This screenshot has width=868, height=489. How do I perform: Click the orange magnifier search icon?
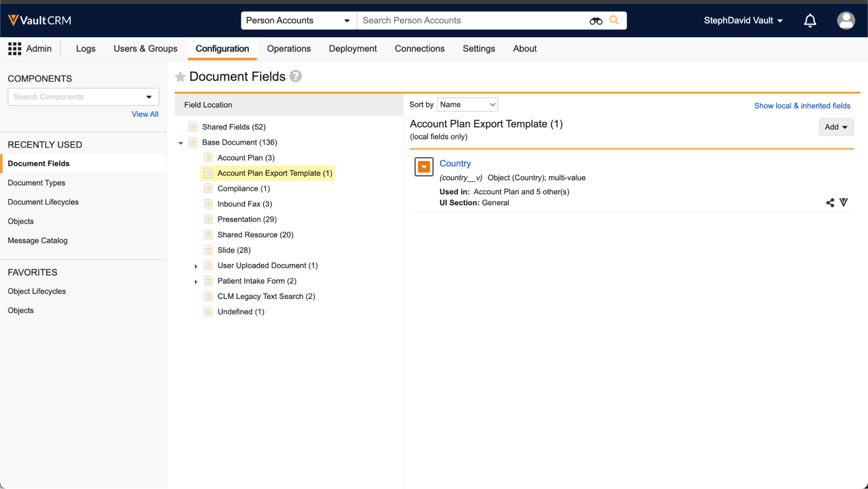pos(614,20)
